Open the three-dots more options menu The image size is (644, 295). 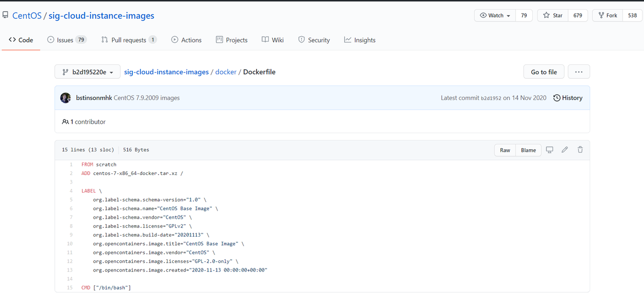point(579,72)
